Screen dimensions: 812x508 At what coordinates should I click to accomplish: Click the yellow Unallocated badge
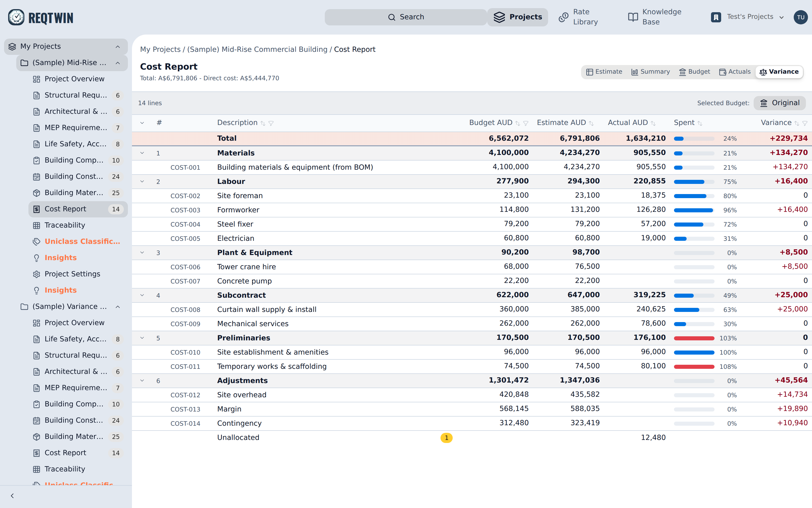(x=446, y=438)
